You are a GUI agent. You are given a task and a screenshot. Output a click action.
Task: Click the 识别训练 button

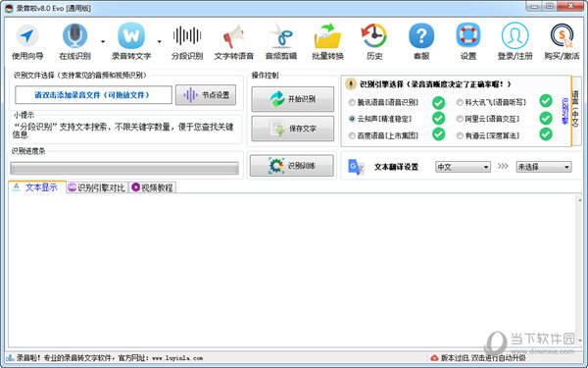292,166
